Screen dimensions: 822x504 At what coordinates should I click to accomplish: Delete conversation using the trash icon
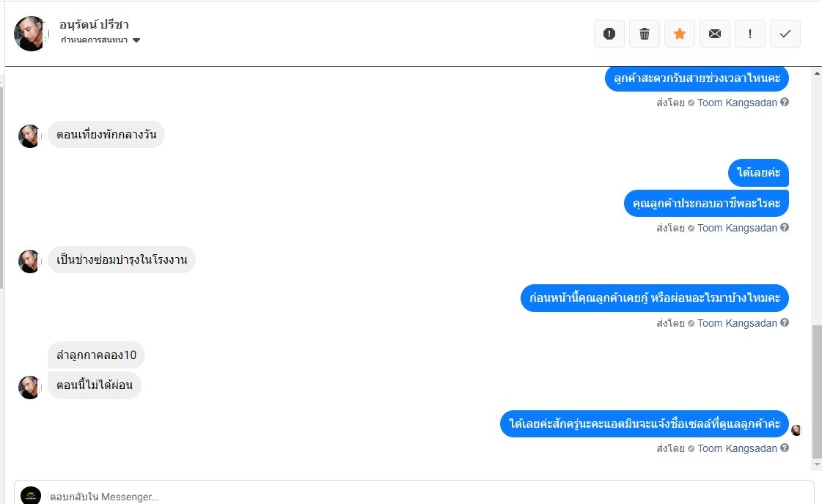click(x=645, y=34)
